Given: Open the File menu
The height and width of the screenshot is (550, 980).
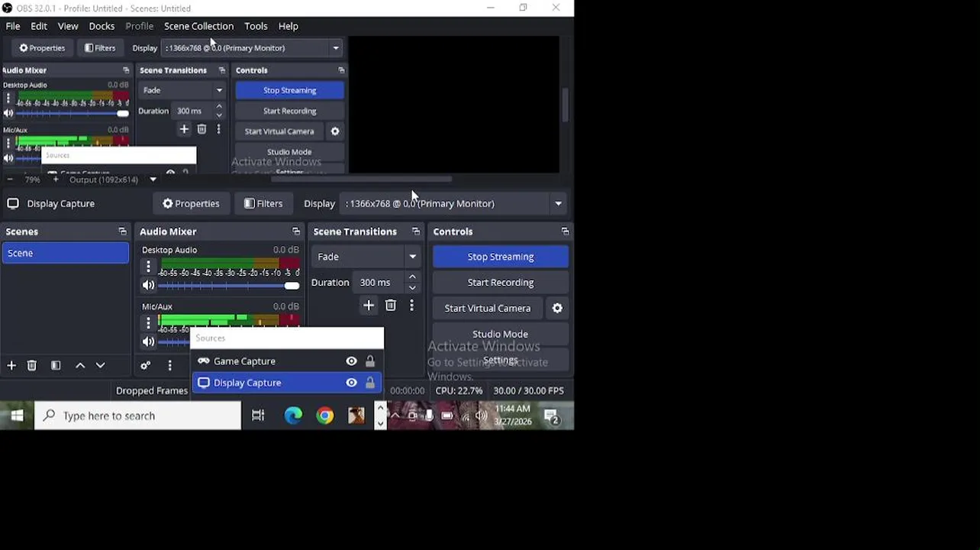Looking at the screenshot, I should pos(13,26).
